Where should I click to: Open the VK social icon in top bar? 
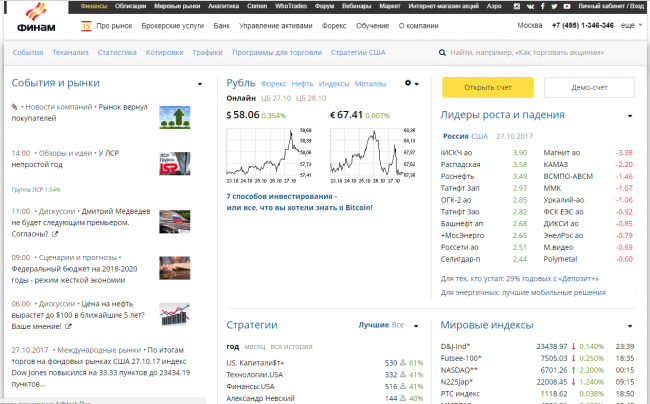532,6
